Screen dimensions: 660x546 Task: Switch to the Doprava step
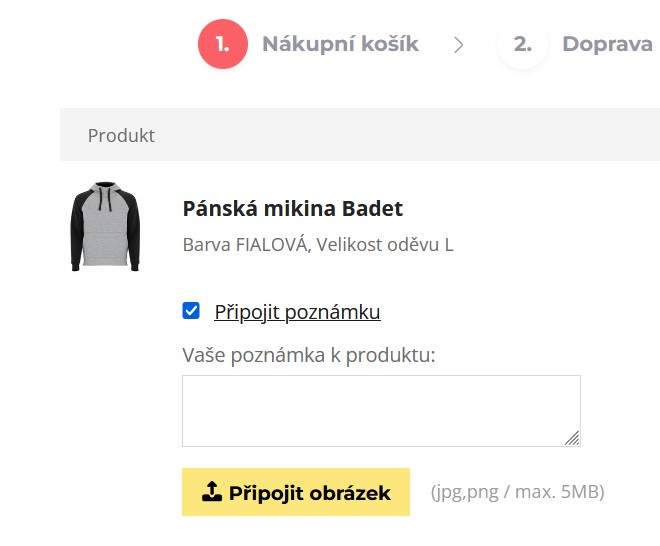click(607, 44)
